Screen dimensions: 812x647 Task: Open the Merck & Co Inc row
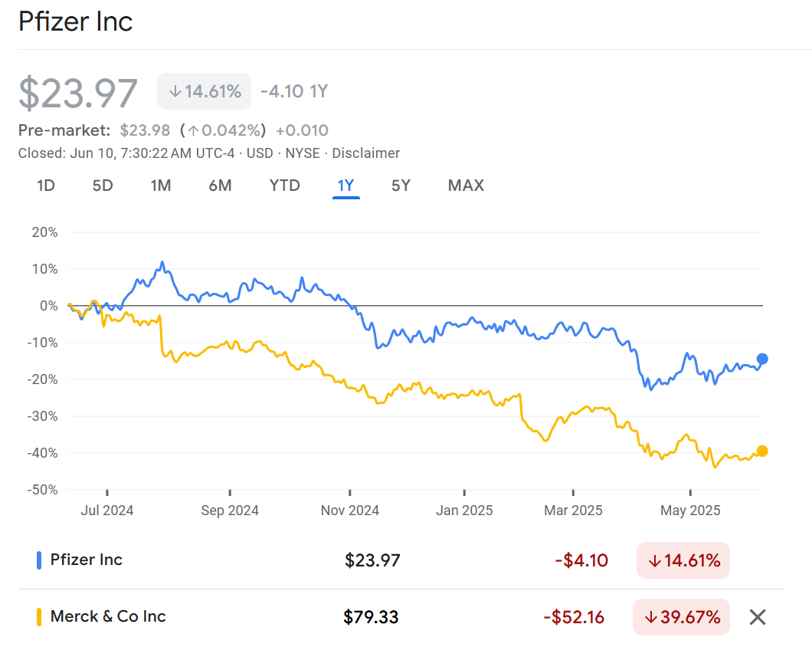(108, 616)
